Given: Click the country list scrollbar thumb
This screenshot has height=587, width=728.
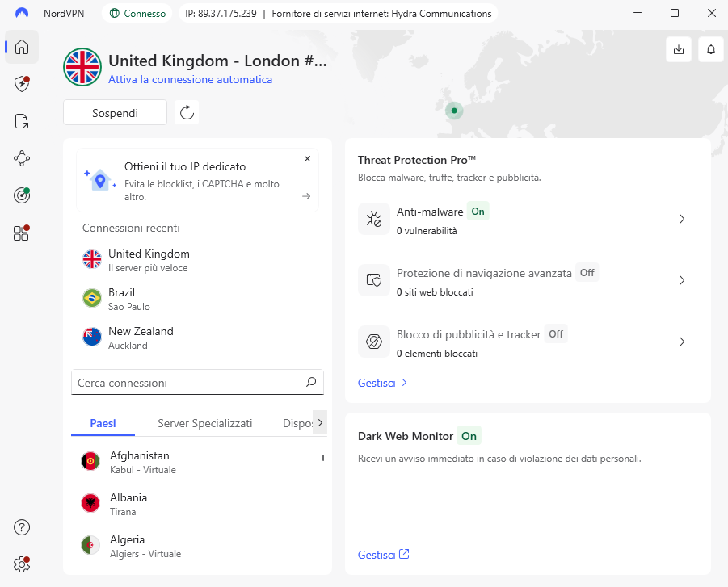Looking at the screenshot, I should (322, 458).
